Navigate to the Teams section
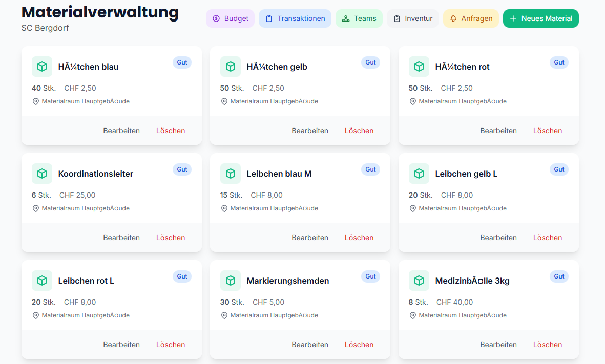Screen dimensions: 605x364 pyautogui.click(x=359, y=18)
